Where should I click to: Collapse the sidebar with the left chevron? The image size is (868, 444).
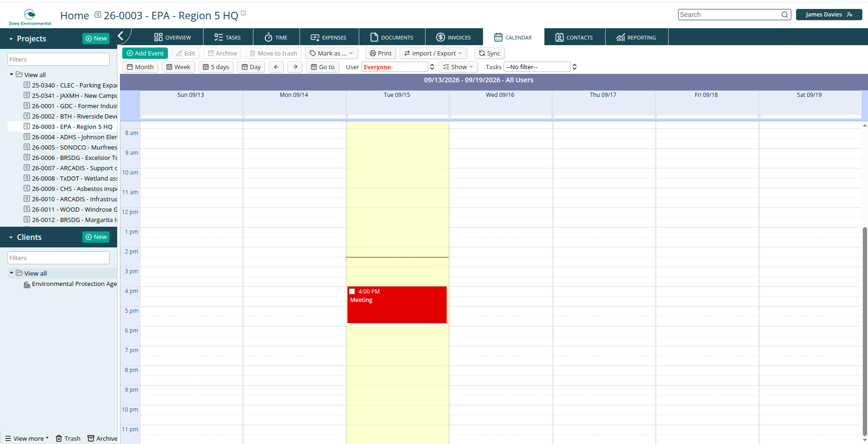coord(121,36)
